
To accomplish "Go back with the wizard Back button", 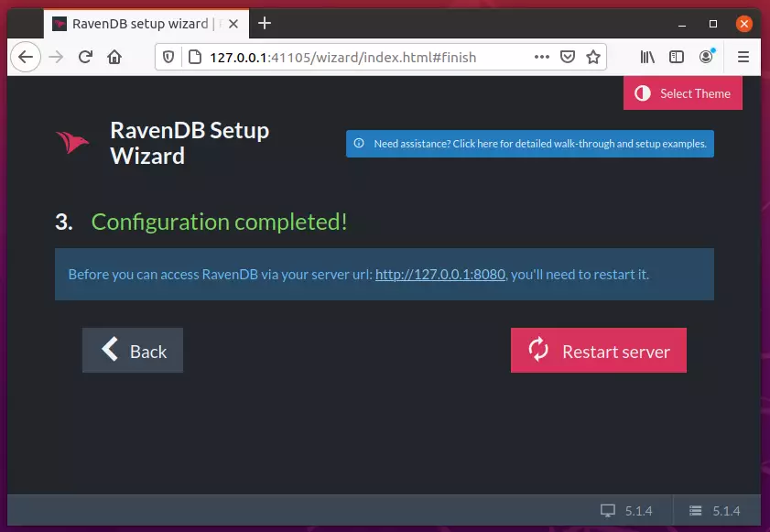I will (133, 351).
